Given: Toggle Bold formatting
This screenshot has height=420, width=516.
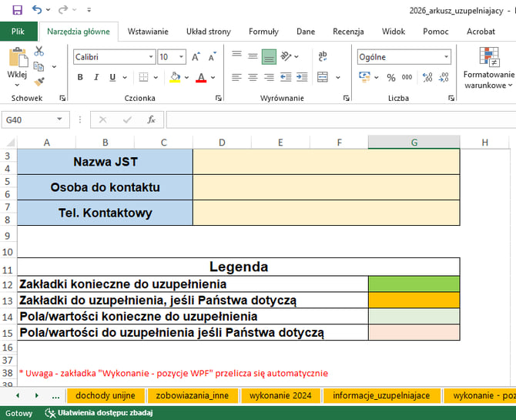Looking at the screenshot, I should click(x=80, y=77).
